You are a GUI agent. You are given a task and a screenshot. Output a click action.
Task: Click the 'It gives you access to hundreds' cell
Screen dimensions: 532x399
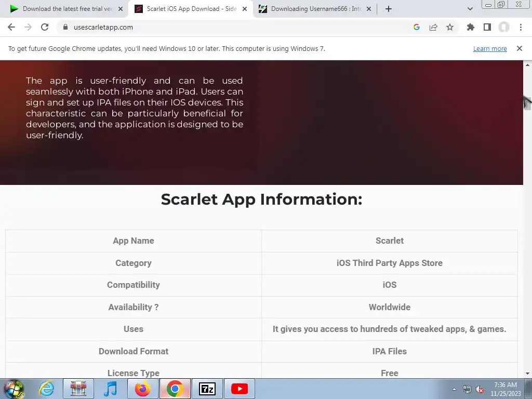pyautogui.click(x=390, y=329)
